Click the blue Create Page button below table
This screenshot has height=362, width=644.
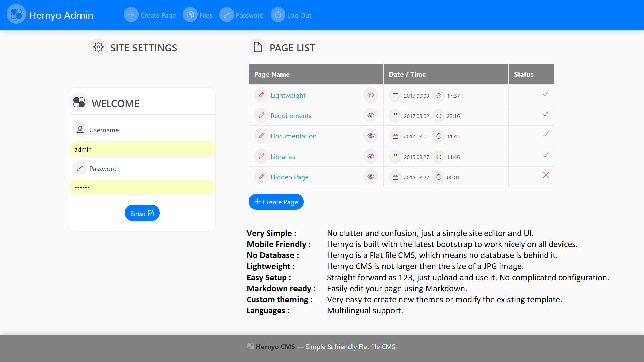(276, 202)
